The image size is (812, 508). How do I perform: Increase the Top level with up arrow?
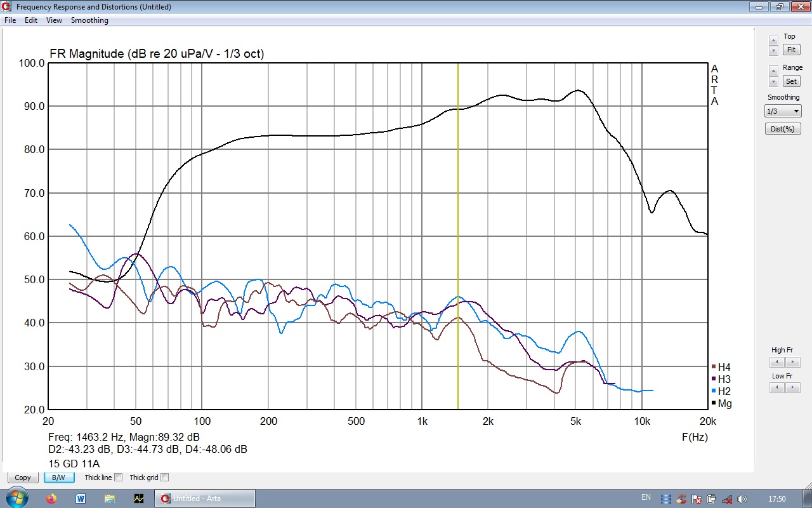(773, 41)
